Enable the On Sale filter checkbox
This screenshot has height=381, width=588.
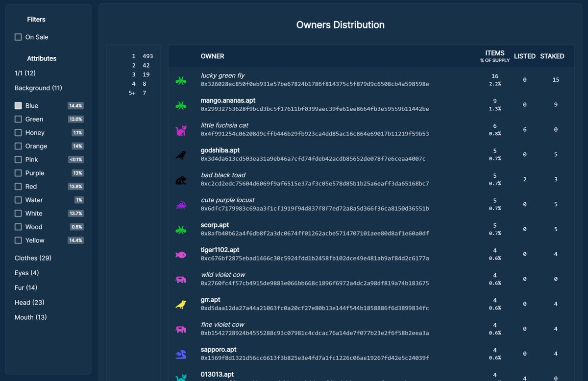coord(18,37)
